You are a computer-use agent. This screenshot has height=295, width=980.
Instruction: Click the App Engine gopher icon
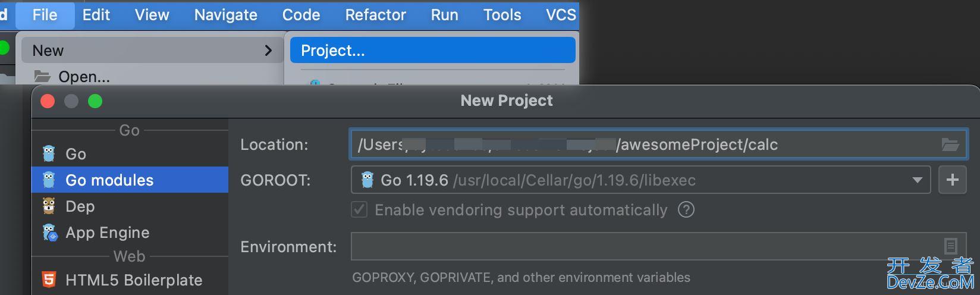point(49,232)
